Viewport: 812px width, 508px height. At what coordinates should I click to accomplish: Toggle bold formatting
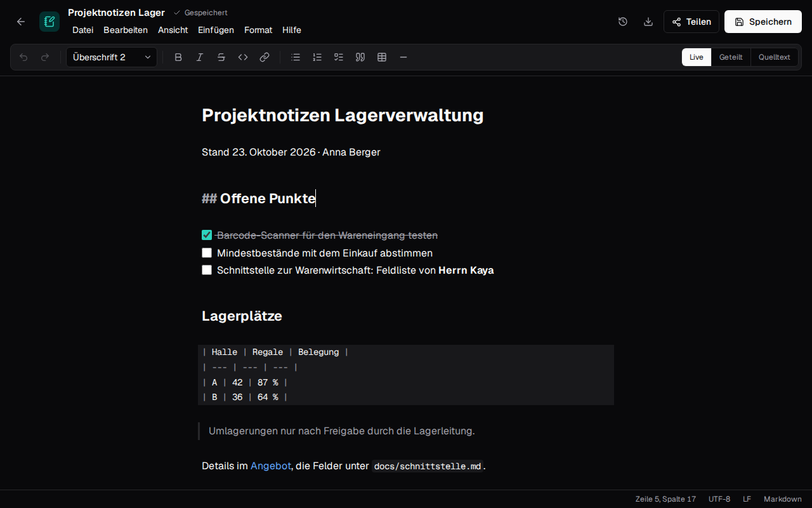coord(178,57)
